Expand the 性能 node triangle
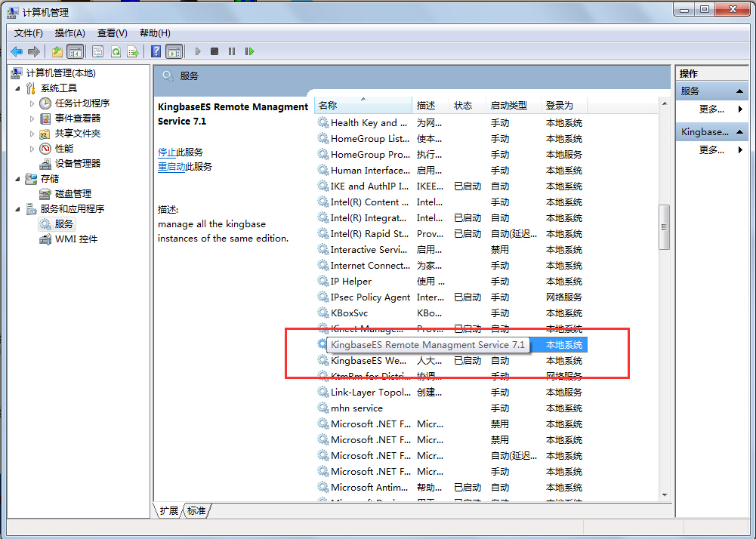The width and height of the screenshot is (756, 539). pyautogui.click(x=32, y=149)
